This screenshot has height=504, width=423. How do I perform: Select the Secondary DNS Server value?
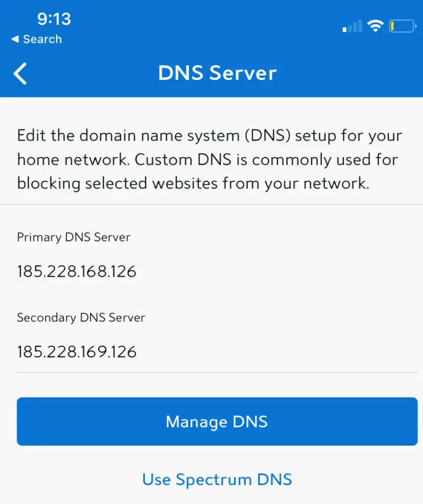77,351
